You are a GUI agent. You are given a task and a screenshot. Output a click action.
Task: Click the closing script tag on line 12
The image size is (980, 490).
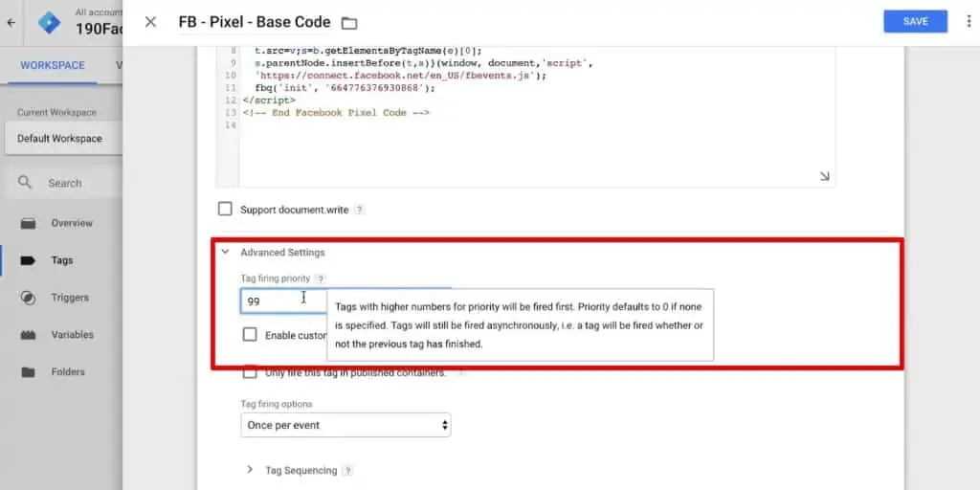(x=269, y=100)
